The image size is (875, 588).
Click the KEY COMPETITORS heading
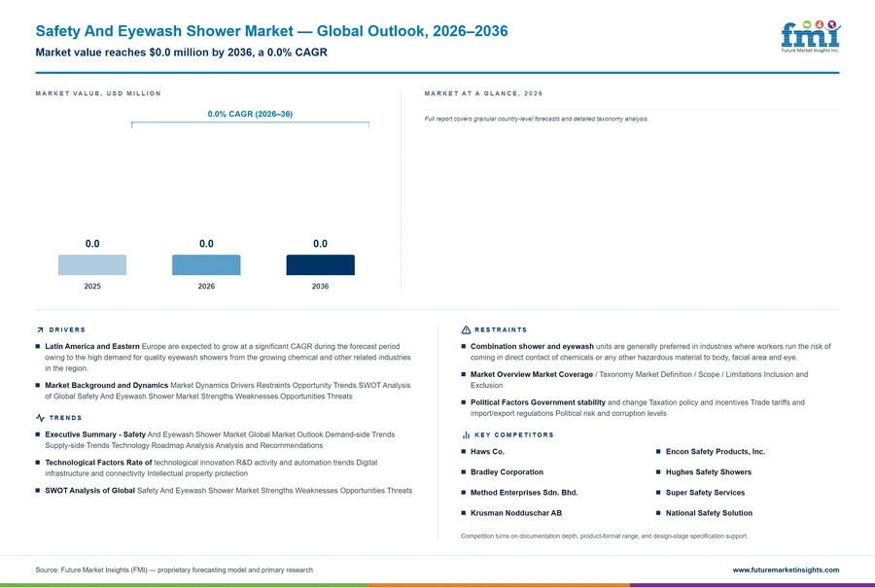pos(514,434)
